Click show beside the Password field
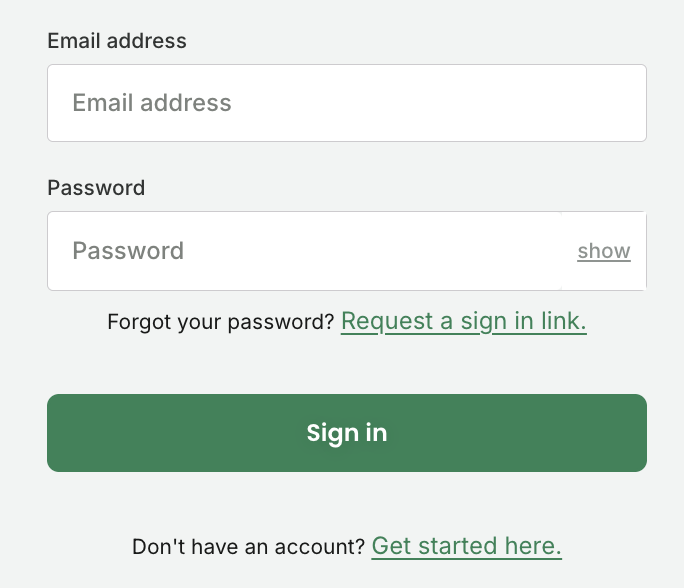Screen dimensions: 684x588 pyautogui.click(x=604, y=251)
